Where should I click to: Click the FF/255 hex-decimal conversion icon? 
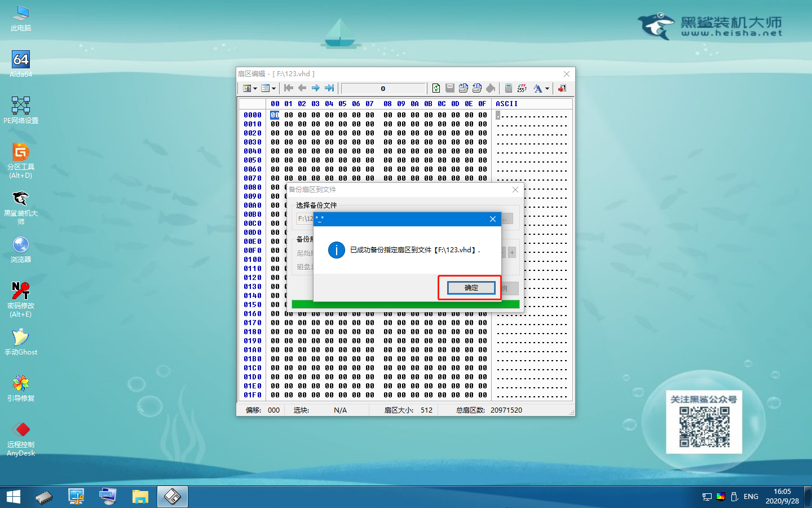[522, 88]
